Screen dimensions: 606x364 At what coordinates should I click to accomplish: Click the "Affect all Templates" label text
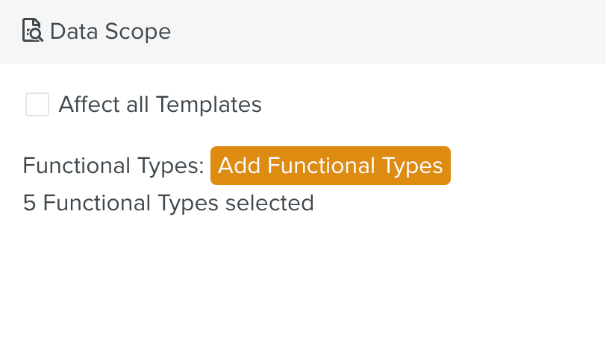(x=160, y=104)
